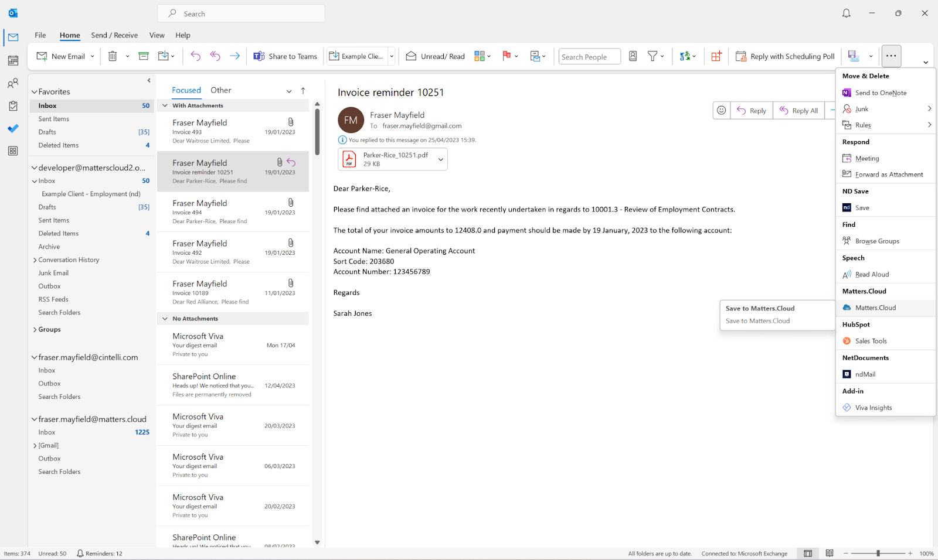938x560 pixels.
Task: Open the New Email dropdown arrow
Action: pyautogui.click(x=93, y=56)
